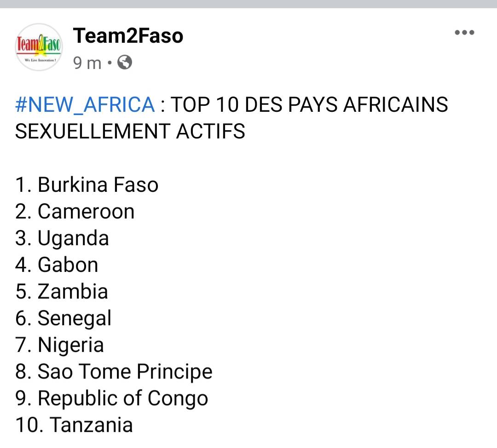
Task: Click list entry 3. Uganda
Action: (x=62, y=238)
